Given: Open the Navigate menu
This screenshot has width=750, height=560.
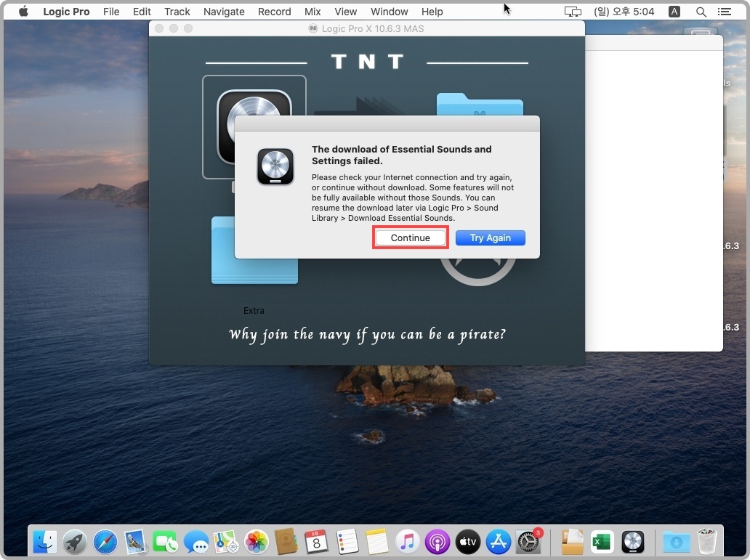Looking at the screenshot, I should (x=224, y=12).
